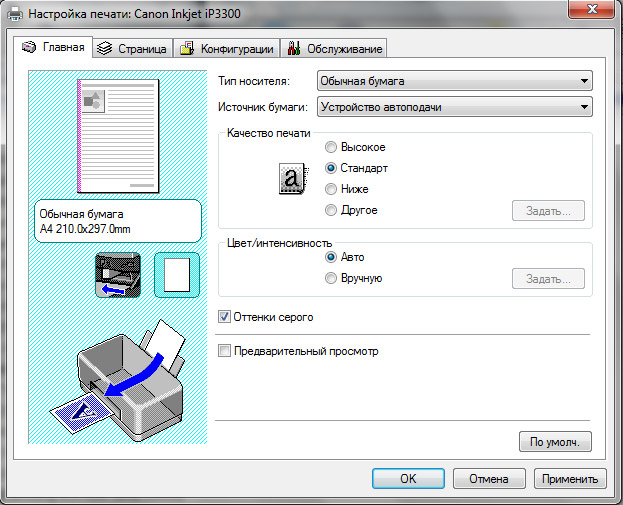Click Задать button in Качество печати group
623x505 pixels.
coord(548,211)
